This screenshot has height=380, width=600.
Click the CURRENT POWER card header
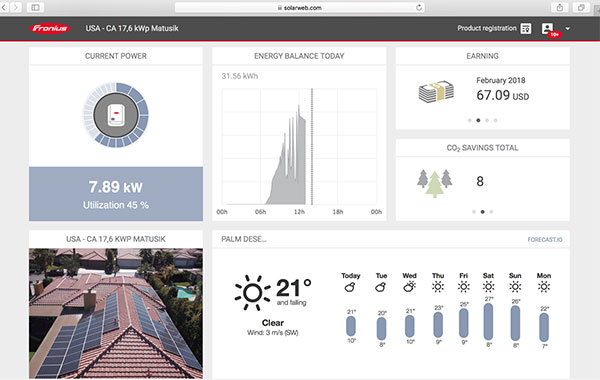point(116,56)
